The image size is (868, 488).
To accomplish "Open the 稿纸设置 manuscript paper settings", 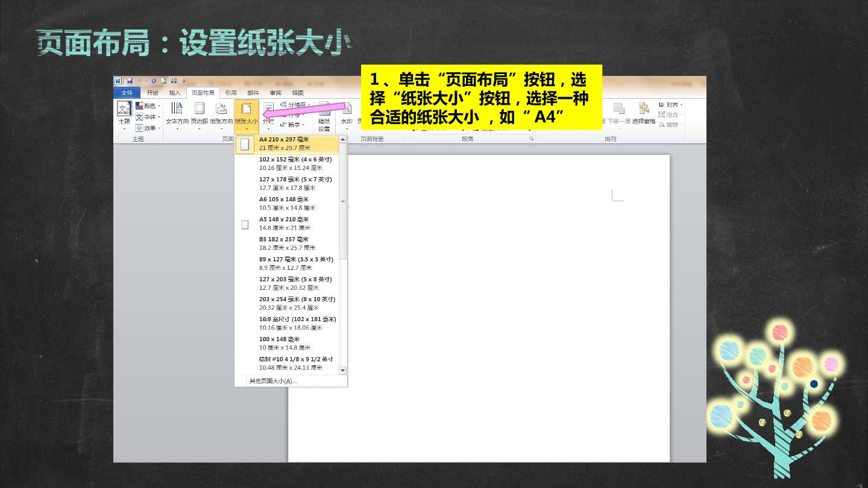I will coord(324,116).
